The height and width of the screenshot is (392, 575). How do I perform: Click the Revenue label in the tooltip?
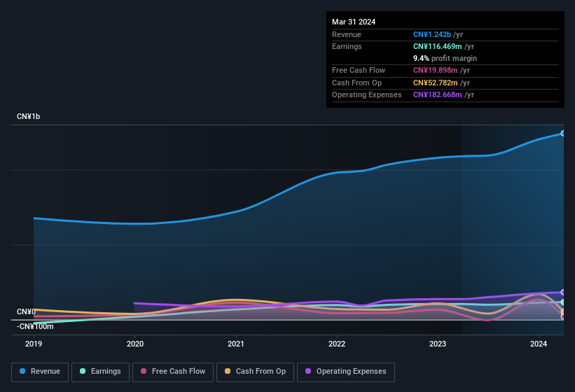[347, 34]
